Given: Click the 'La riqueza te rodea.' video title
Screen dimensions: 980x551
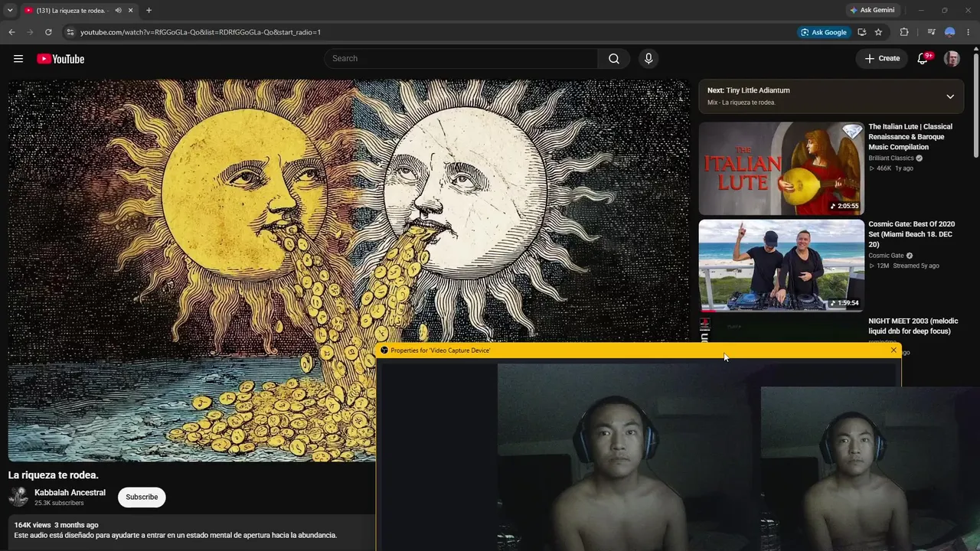Looking at the screenshot, I should pyautogui.click(x=54, y=475).
